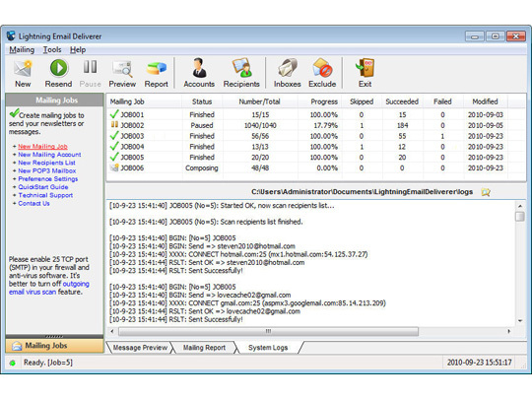
Task: Click JOB001 green checkmark icon
Action: pyautogui.click(x=114, y=114)
